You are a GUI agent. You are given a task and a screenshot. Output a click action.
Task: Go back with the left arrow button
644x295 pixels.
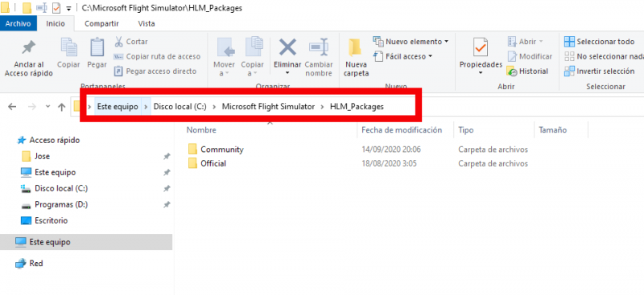[12, 107]
